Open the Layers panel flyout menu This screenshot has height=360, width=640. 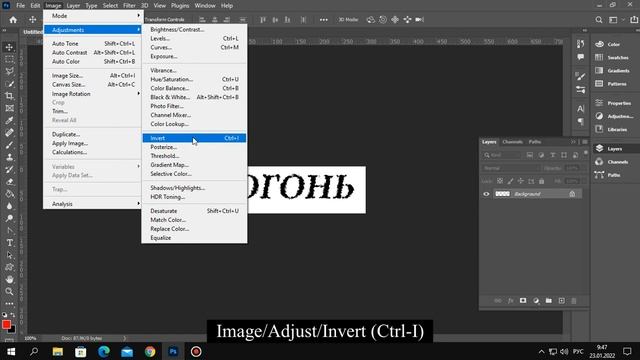(585, 142)
